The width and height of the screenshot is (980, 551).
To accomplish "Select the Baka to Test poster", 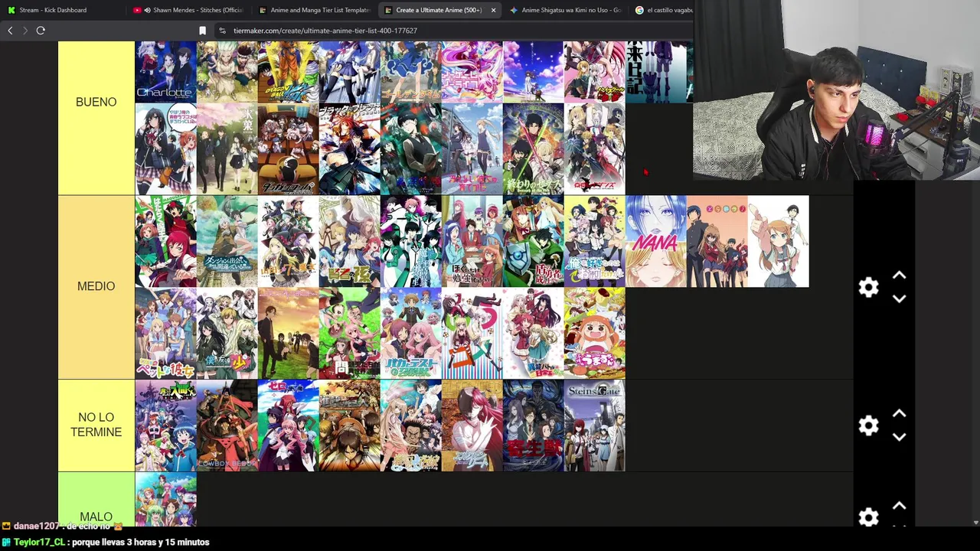I will pyautogui.click(x=411, y=333).
